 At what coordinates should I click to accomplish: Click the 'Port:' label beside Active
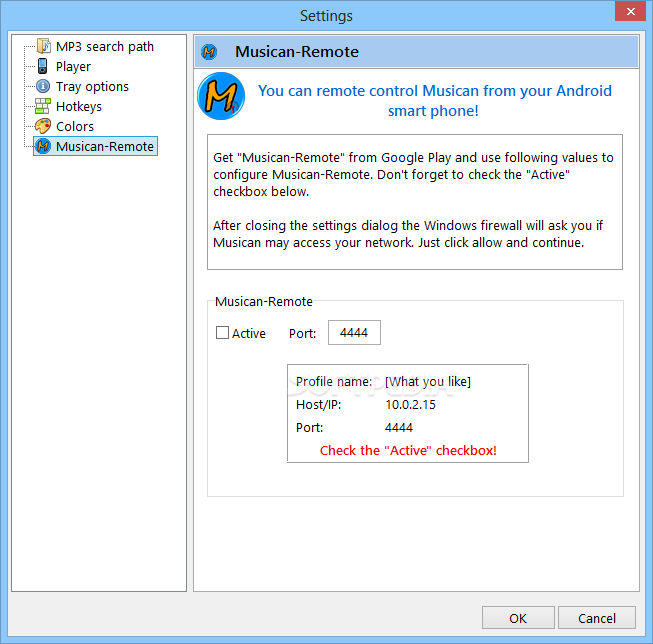click(x=303, y=333)
